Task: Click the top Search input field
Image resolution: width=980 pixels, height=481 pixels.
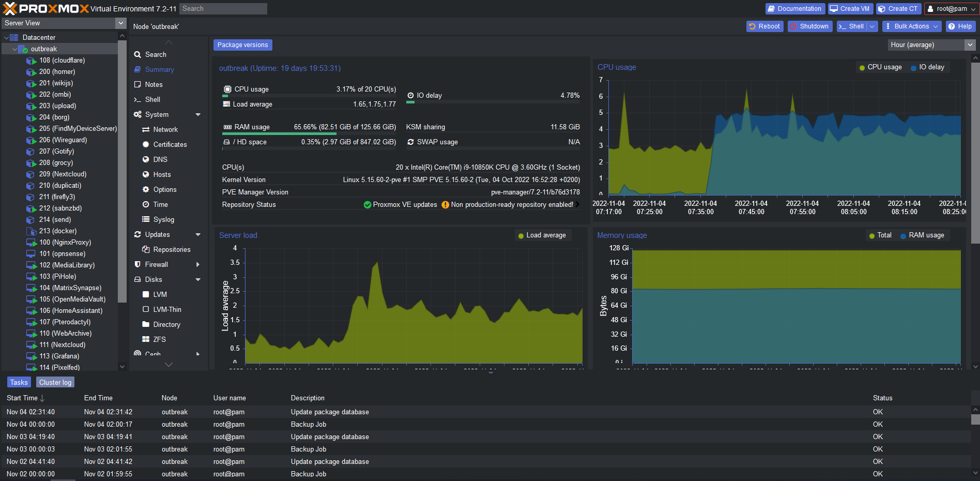Action: [x=223, y=9]
